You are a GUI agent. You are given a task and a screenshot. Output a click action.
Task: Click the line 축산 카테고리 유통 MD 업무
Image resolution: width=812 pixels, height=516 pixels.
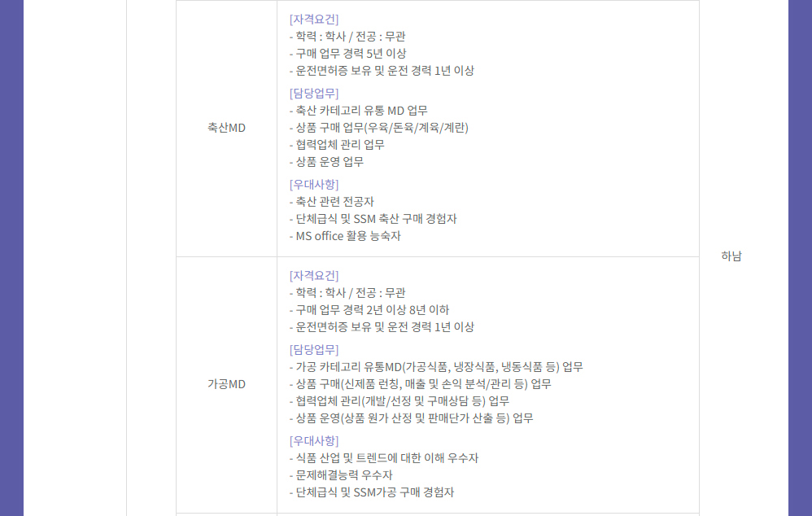[x=358, y=111]
